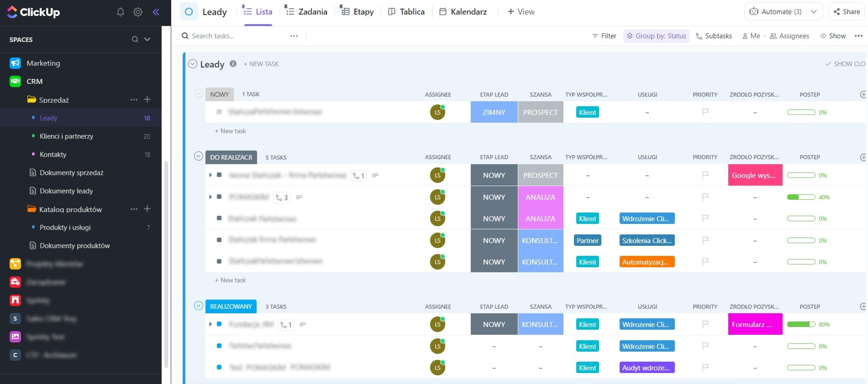Open the Show options

(x=833, y=36)
